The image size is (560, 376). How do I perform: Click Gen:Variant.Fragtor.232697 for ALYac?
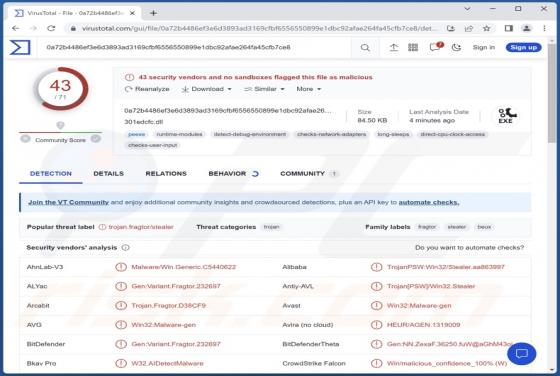pos(176,286)
